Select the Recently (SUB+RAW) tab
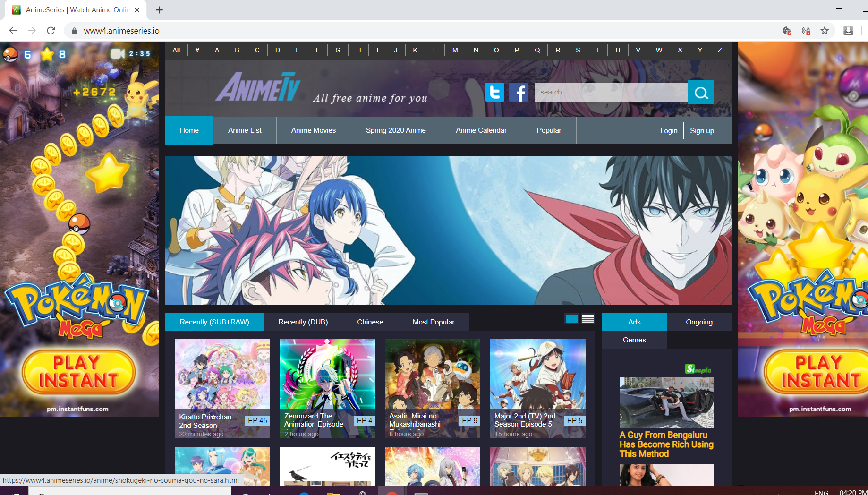Viewport: 868px width, 495px height. pos(214,322)
